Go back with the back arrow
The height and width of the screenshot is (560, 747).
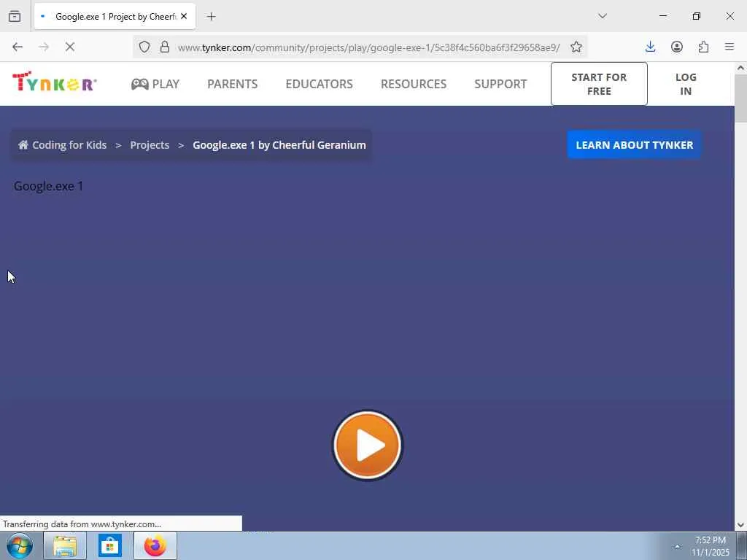point(18,47)
